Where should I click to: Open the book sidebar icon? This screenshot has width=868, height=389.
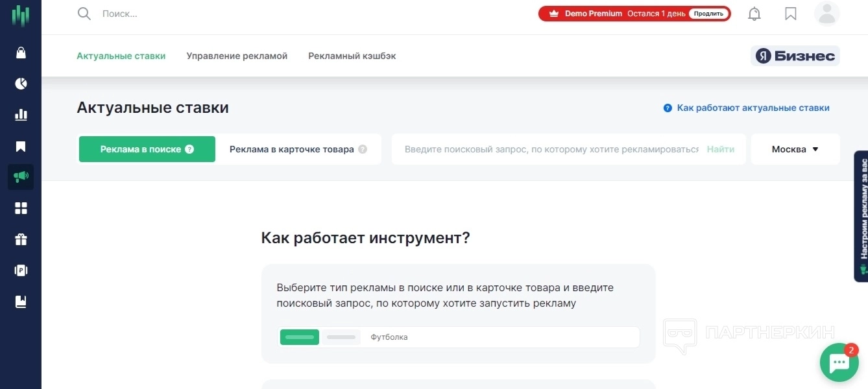(x=21, y=301)
